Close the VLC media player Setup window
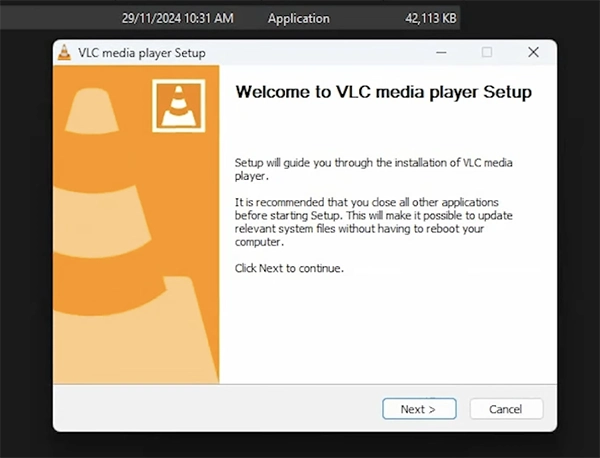Screen dimensions: 600x458 [533, 52]
